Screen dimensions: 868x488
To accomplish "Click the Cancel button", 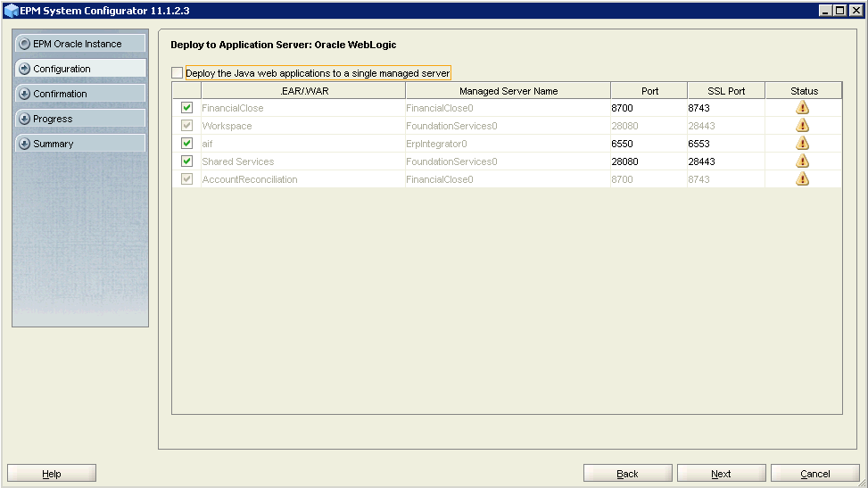I will 814,474.
